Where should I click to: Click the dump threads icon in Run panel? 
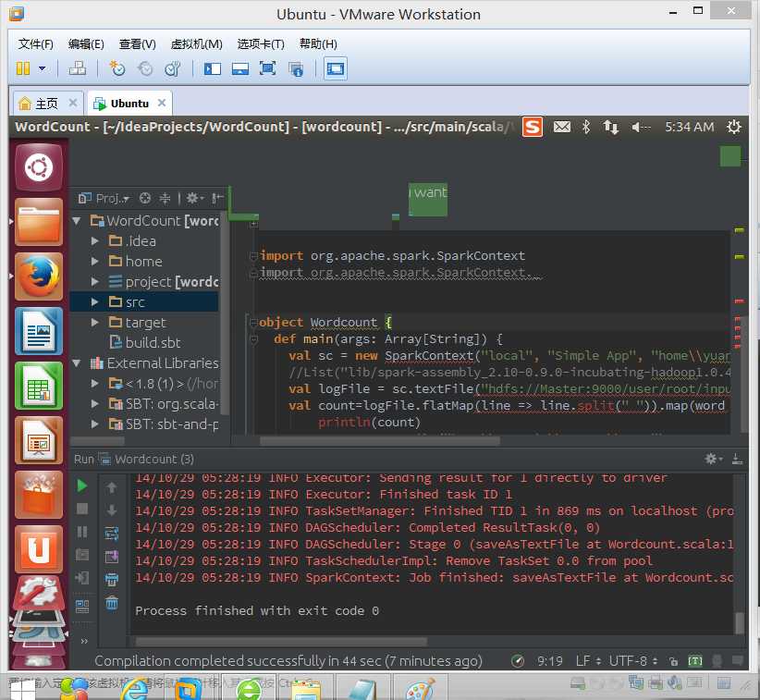click(82, 555)
